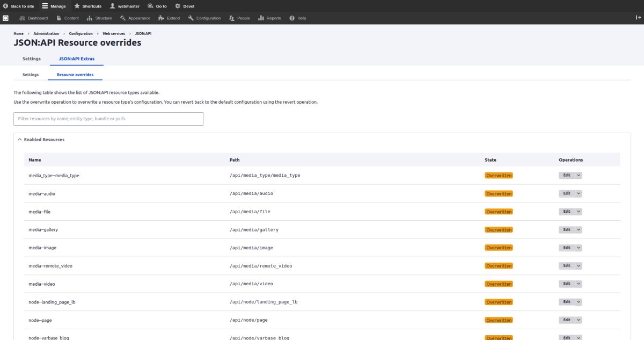Open the Appearance brush icon menu
644x340 pixels.
[123, 18]
